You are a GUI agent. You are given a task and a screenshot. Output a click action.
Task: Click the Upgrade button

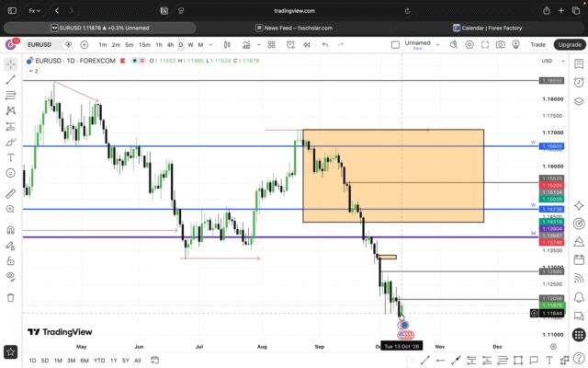click(x=570, y=45)
